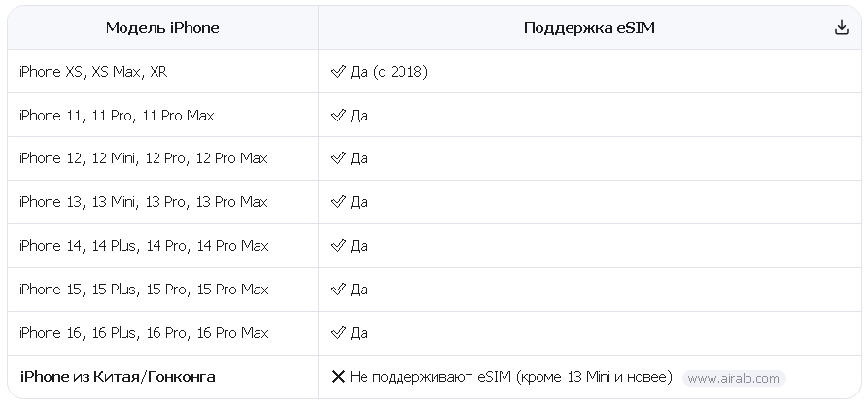
Task: Click the checkmark icon in iPhone 13 row
Action: coord(338,202)
